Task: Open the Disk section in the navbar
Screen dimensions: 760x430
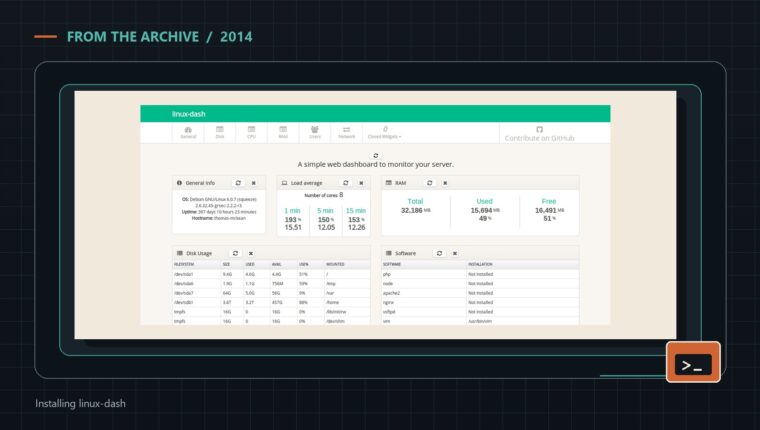Action: [220, 132]
